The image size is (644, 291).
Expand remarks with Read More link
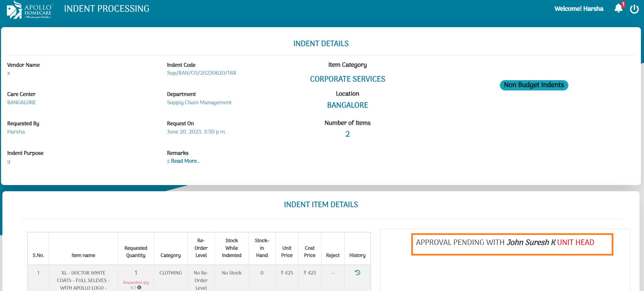pos(185,161)
